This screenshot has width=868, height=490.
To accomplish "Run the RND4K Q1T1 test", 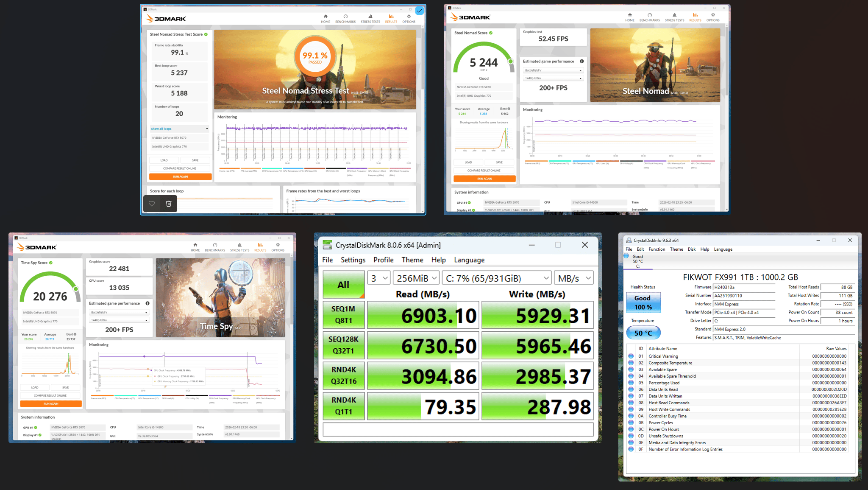I will [x=344, y=406].
